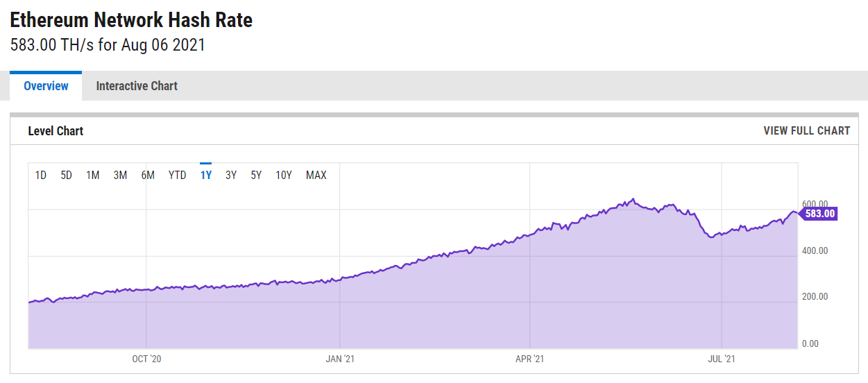Select the 6M time range

pos(148,175)
